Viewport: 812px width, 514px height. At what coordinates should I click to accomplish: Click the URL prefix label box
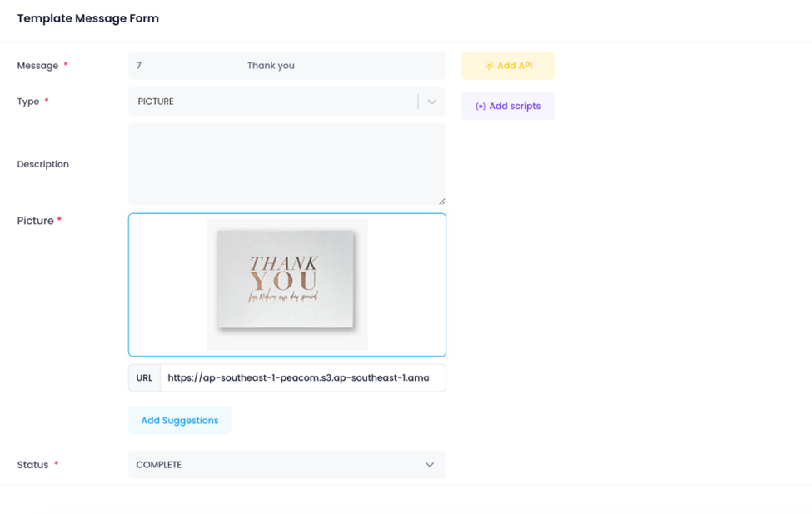click(x=144, y=378)
